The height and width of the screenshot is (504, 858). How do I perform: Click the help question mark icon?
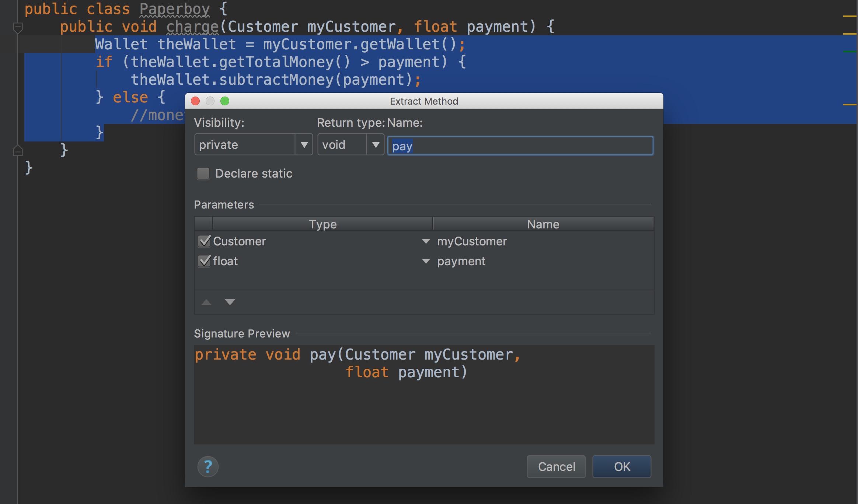(208, 466)
